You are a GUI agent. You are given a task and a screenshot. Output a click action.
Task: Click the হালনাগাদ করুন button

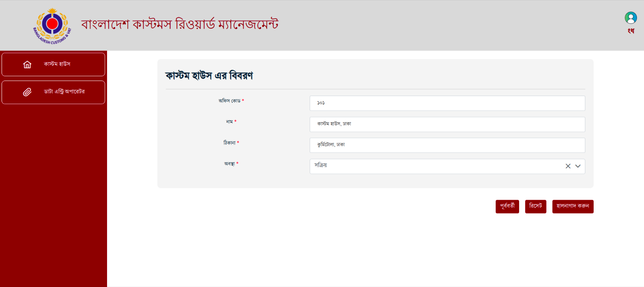pos(573,206)
